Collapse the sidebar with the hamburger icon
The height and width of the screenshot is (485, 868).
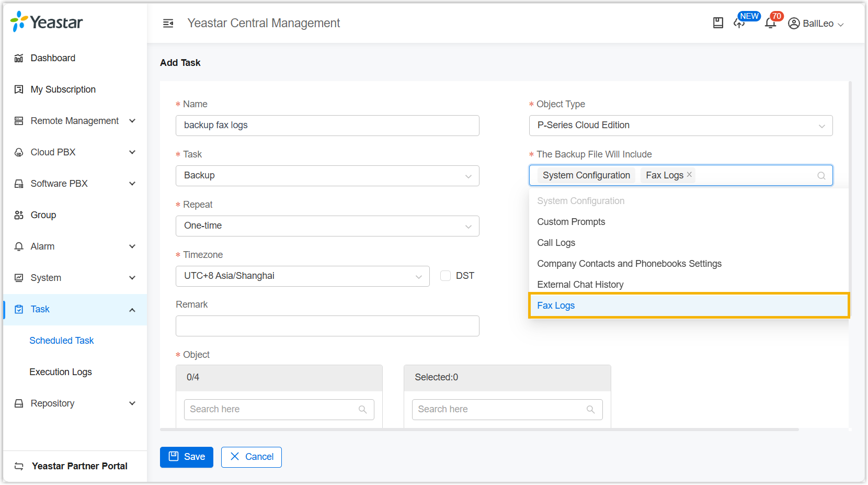168,23
